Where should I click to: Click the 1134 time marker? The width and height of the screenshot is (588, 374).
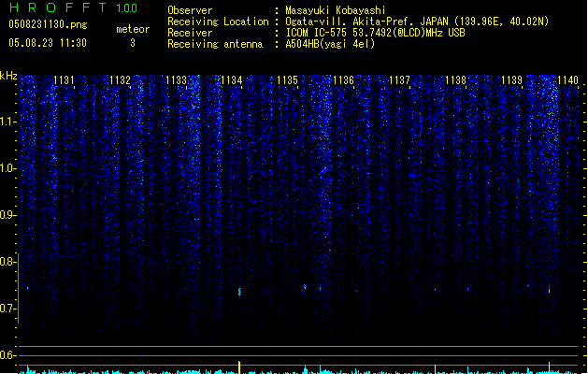(232, 80)
